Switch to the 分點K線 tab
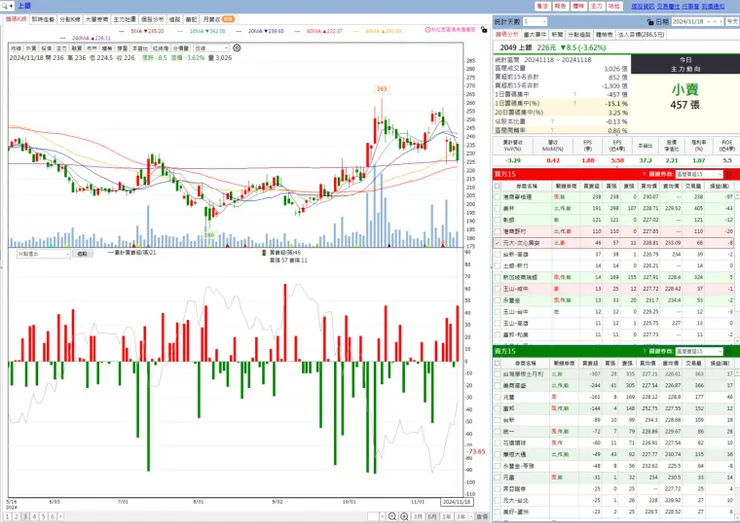740x523 pixels. (70, 19)
